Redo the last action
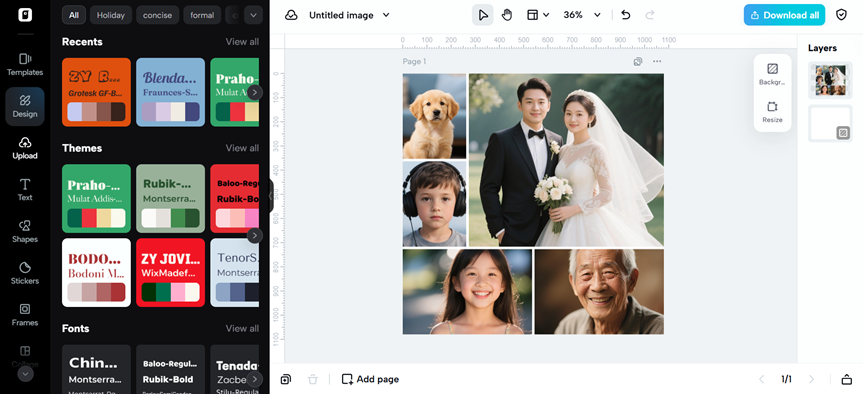 point(650,15)
